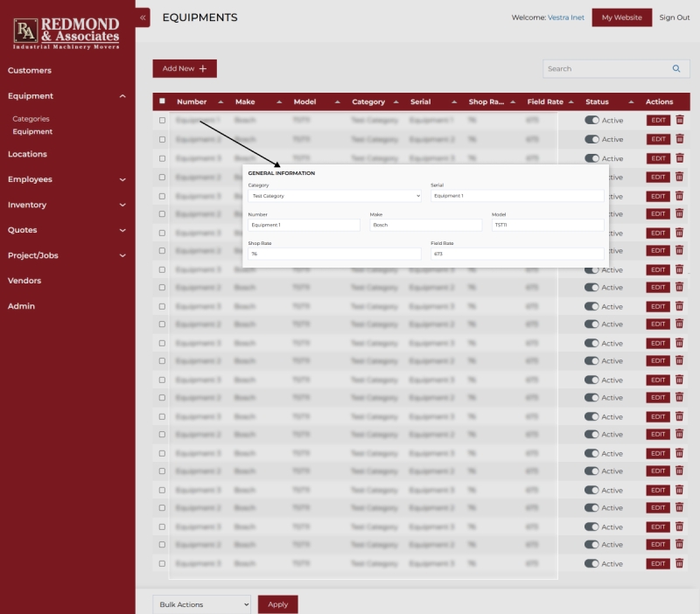Viewport: 700px width, 614px height.
Task: Open the Category dropdown in General Information
Action: click(x=334, y=196)
